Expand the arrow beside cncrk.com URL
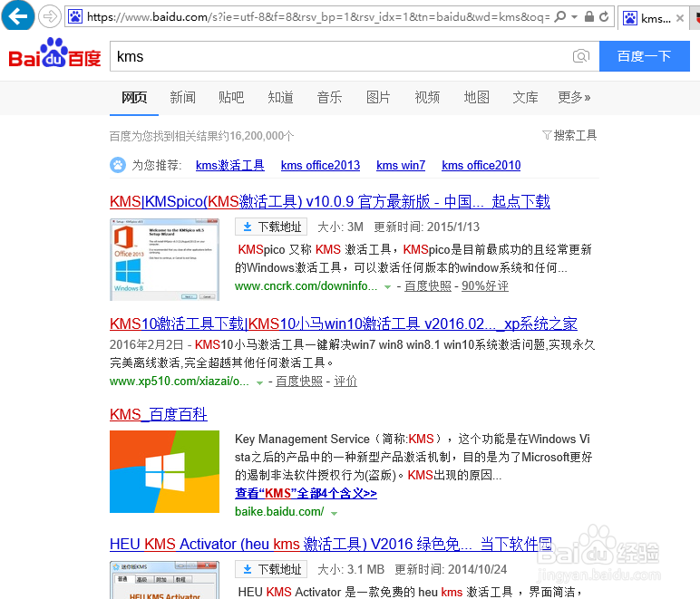This screenshot has height=599, width=700. [x=387, y=286]
